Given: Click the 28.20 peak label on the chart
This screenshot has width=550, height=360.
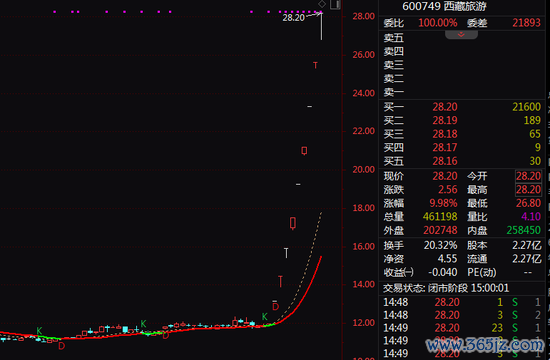Looking at the screenshot, I should pos(294,18).
